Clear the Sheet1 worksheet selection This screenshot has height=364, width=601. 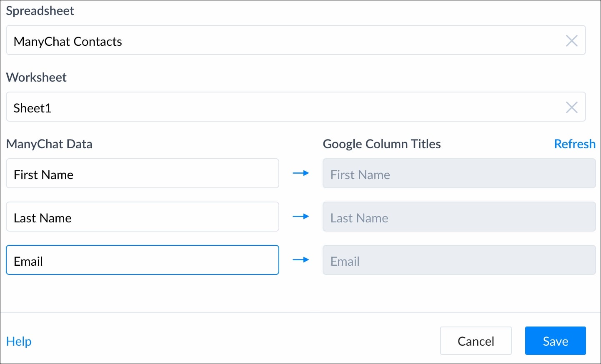(x=571, y=107)
